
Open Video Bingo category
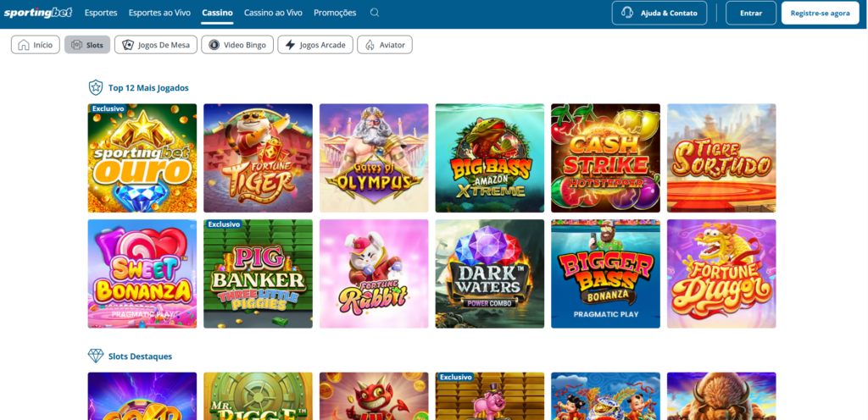(x=237, y=45)
